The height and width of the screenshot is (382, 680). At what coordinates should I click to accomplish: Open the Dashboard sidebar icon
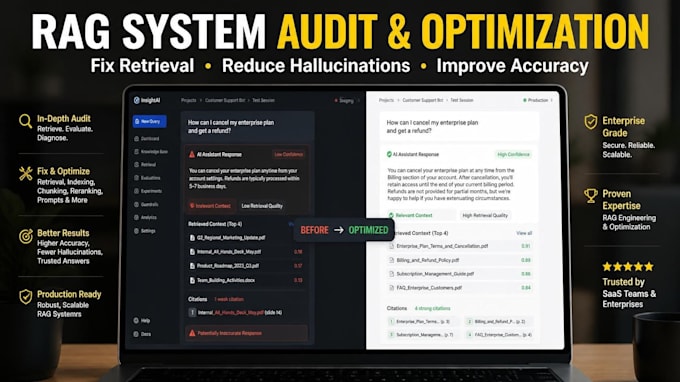pyautogui.click(x=137, y=139)
